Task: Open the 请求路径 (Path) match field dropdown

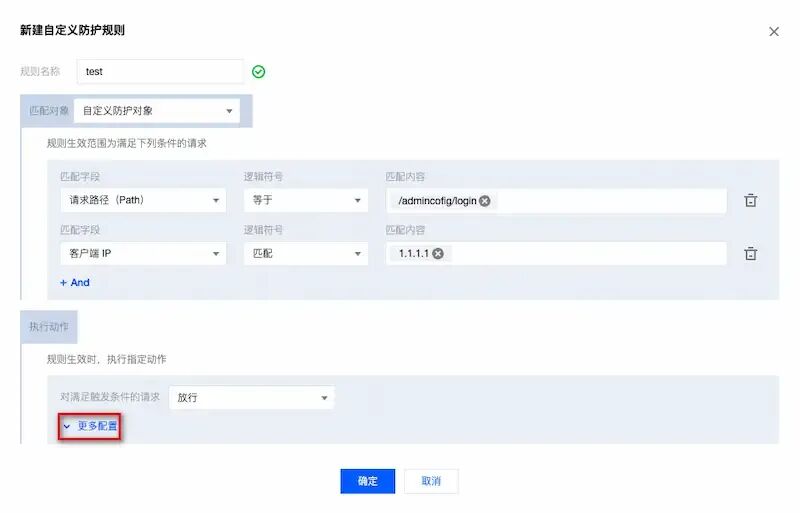Action: point(143,200)
